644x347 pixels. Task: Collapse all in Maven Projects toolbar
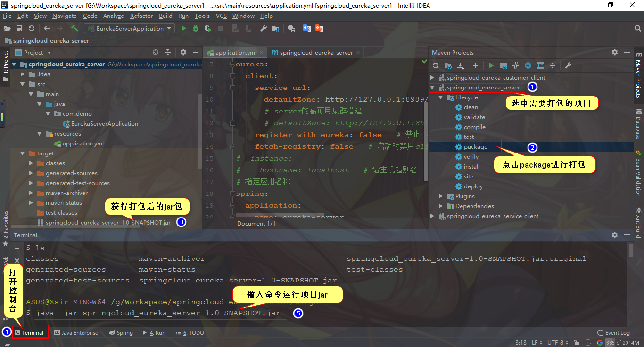coord(553,65)
